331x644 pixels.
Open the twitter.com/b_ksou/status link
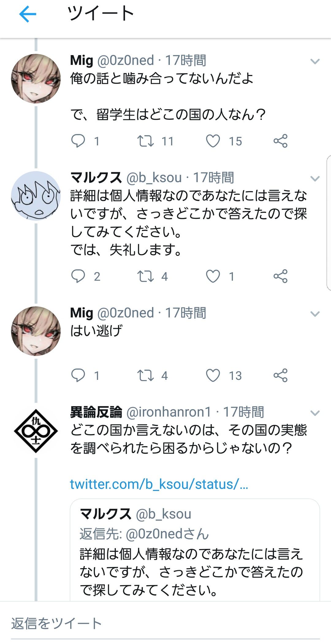159,484
